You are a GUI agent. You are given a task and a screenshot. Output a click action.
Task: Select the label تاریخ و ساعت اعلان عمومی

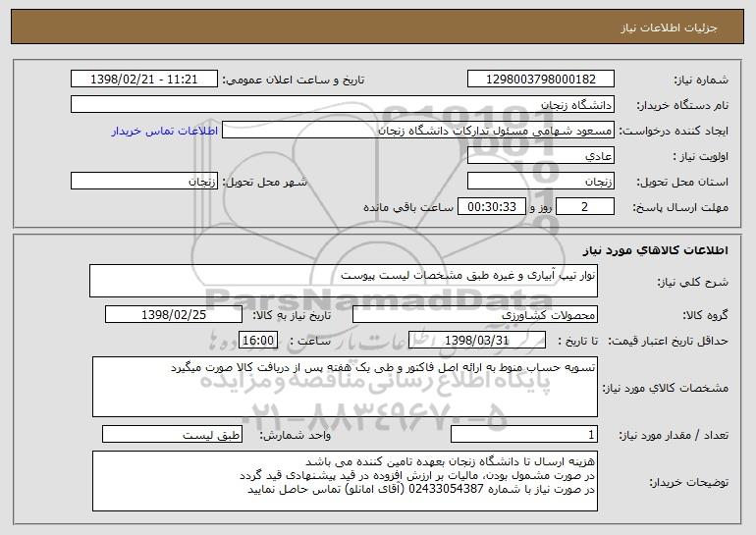[294, 80]
